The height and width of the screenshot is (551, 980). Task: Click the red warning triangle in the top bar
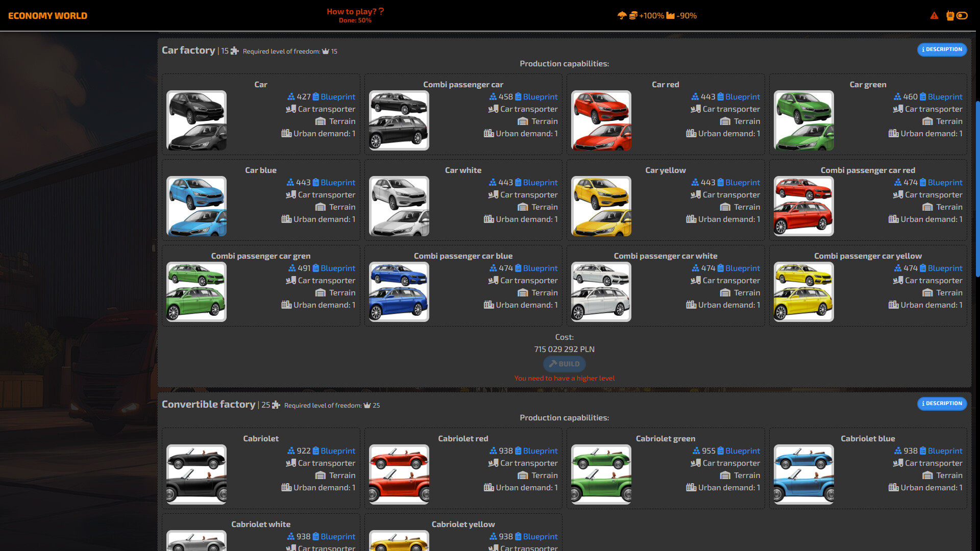click(934, 15)
